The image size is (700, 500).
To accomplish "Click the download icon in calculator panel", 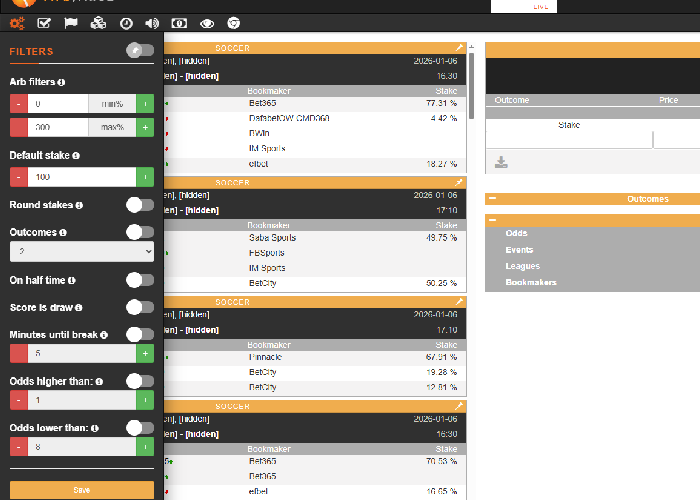I will [501, 162].
